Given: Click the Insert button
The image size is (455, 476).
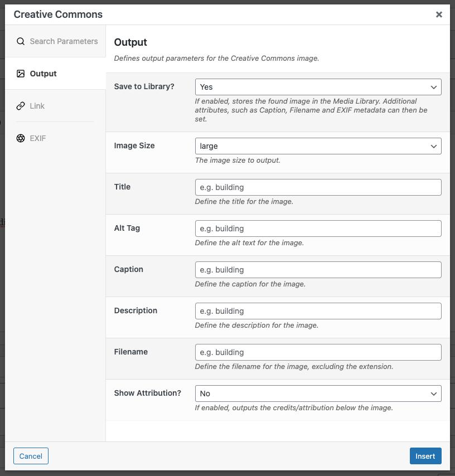Looking at the screenshot, I should 425,456.
